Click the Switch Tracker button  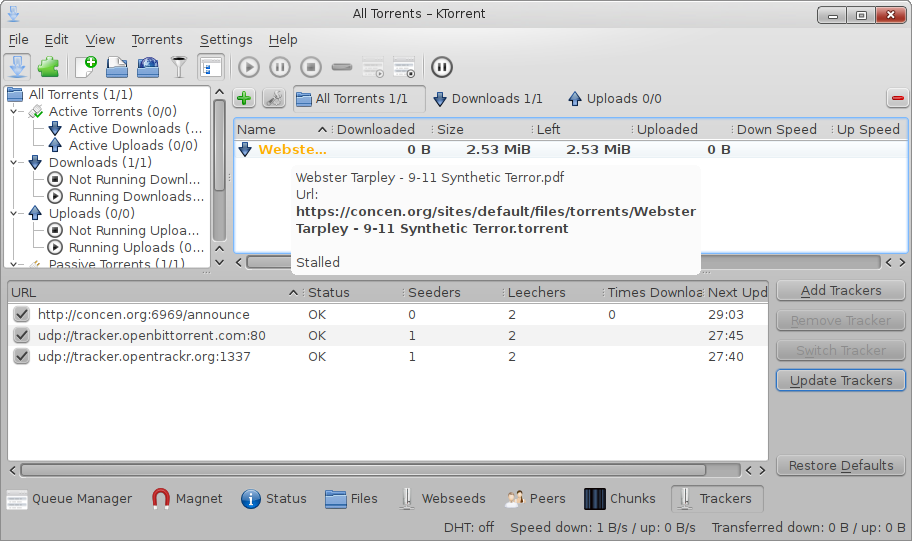[x=840, y=351]
